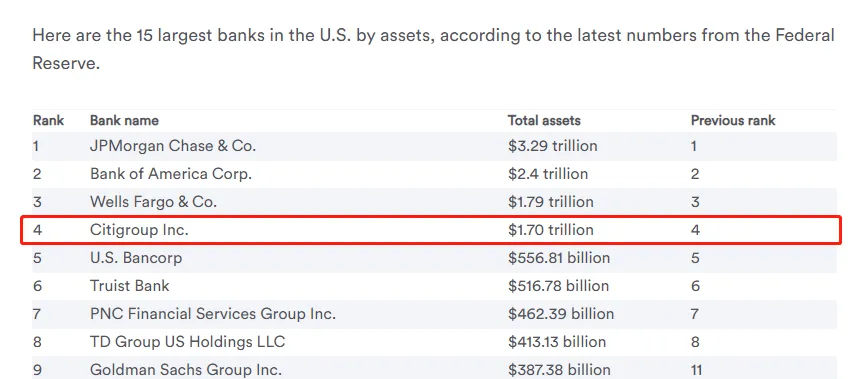
Task: Select the $556.81 billion value
Action: tap(559, 258)
